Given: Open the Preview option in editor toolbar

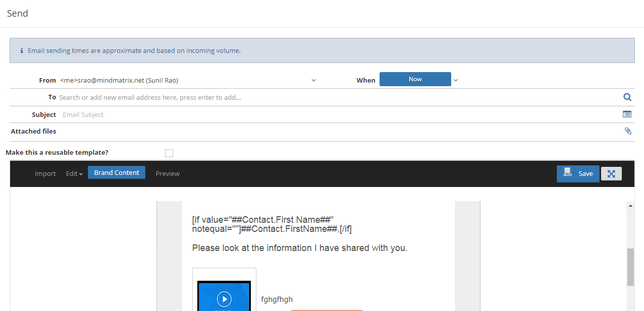Looking at the screenshot, I should [168, 173].
